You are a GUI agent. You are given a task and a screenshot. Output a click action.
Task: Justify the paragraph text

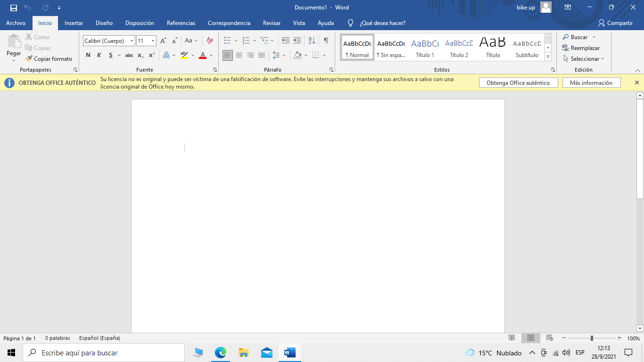click(262, 55)
